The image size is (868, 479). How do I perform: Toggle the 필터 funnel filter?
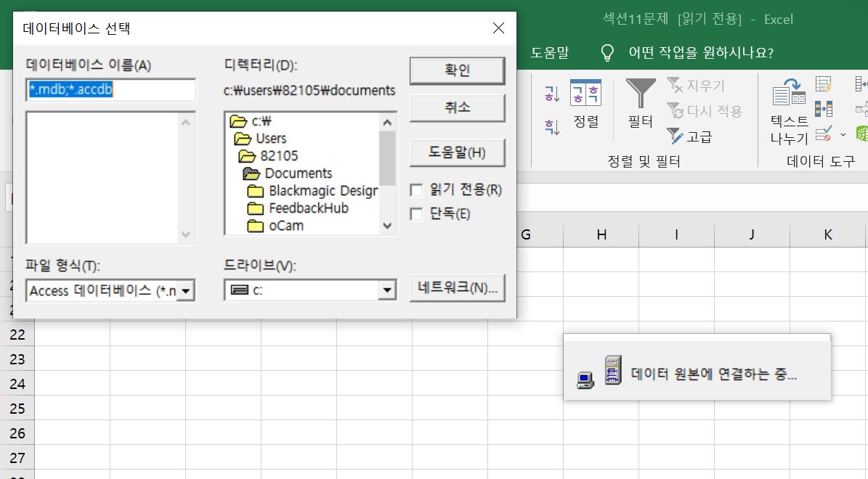point(641,104)
